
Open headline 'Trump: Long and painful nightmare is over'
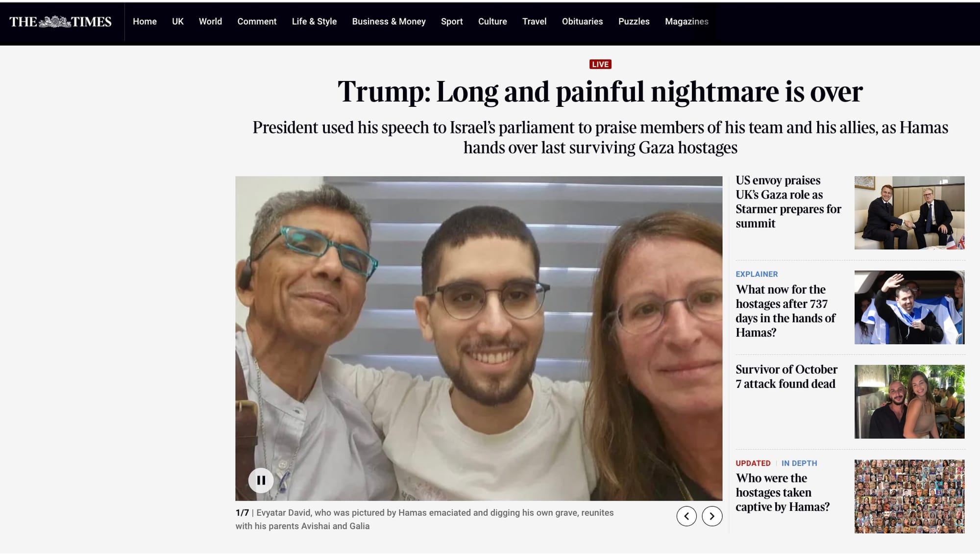pyautogui.click(x=600, y=92)
